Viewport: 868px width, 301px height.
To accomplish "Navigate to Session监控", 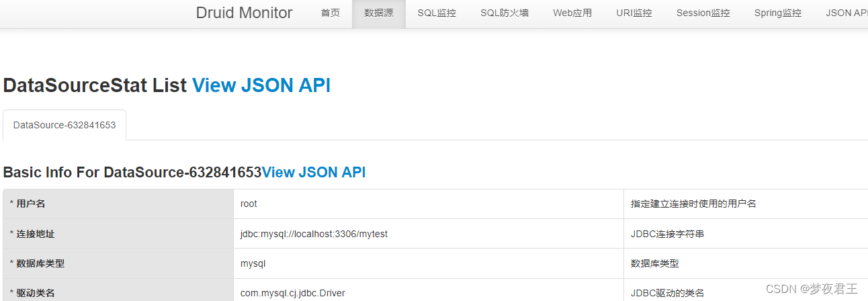I will pos(703,13).
